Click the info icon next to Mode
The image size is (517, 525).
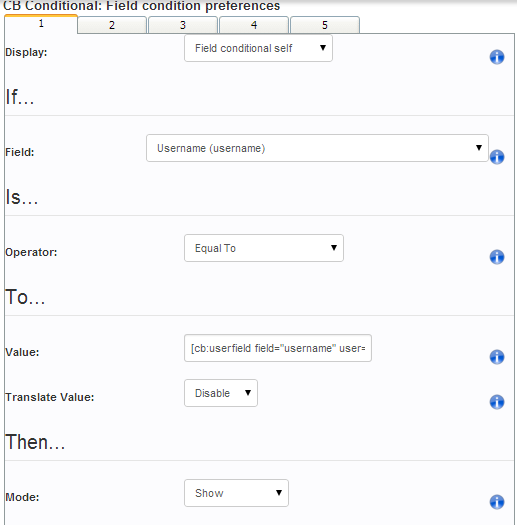(x=497, y=502)
